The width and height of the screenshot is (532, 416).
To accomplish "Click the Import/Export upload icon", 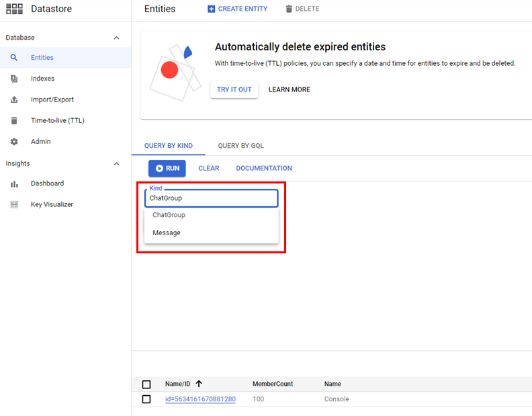I will (x=14, y=99).
